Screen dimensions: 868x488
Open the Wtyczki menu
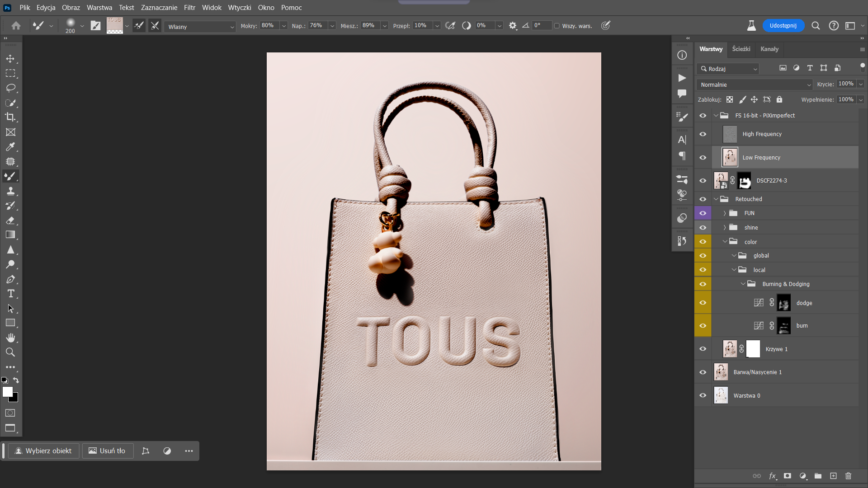(240, 8)
